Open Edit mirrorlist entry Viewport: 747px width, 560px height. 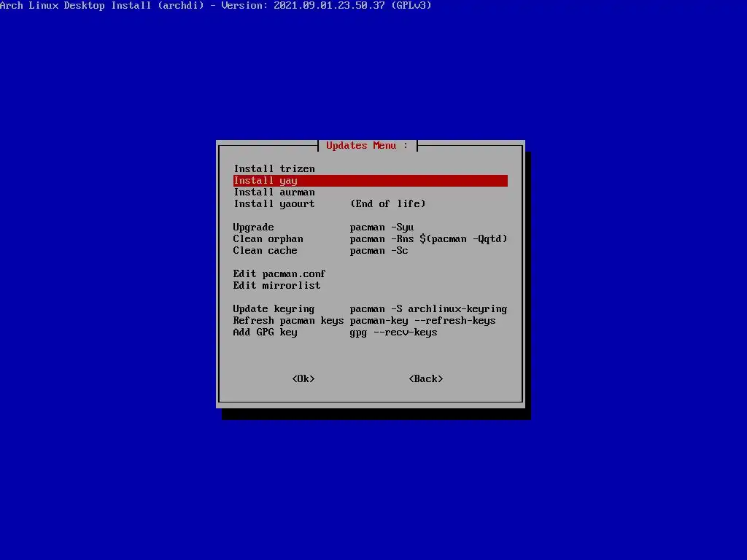[370, 285]
